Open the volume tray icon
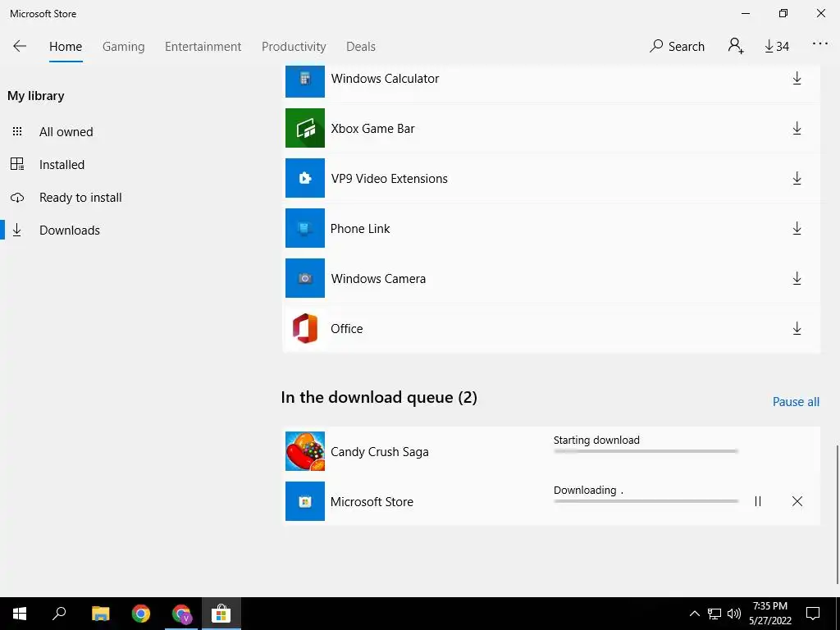 pos(734,614)
